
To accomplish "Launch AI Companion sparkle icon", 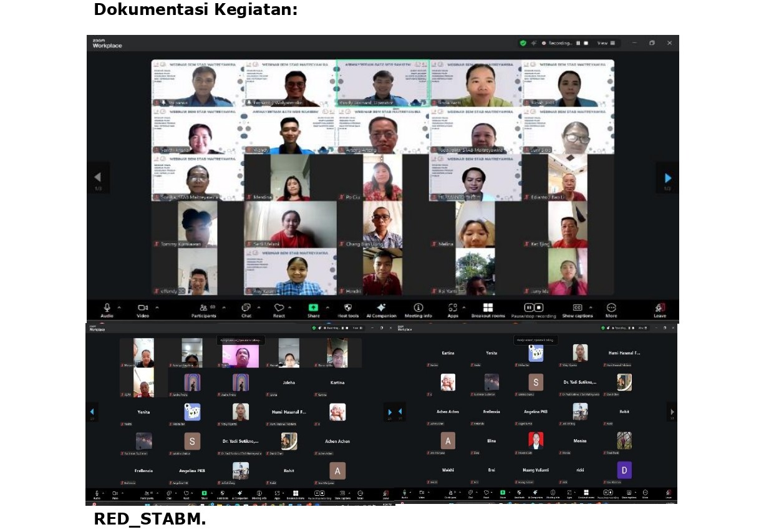I will click(x=381, y=308).
